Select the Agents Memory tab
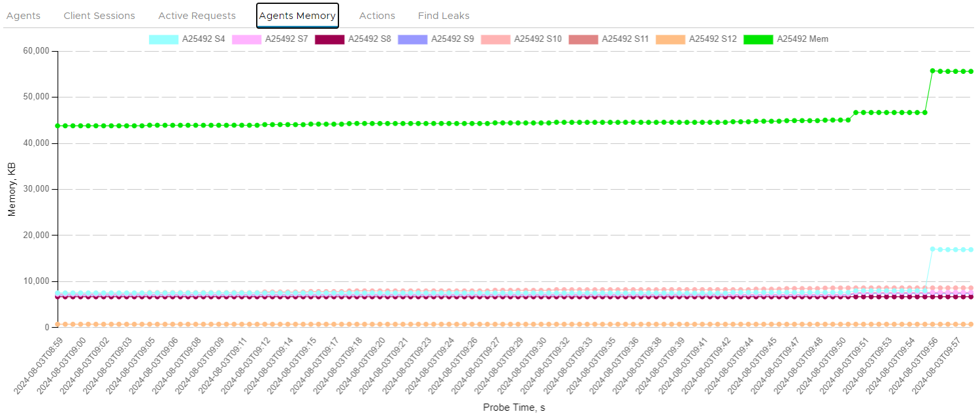980x416 pixels. click(x=297, y=16)
